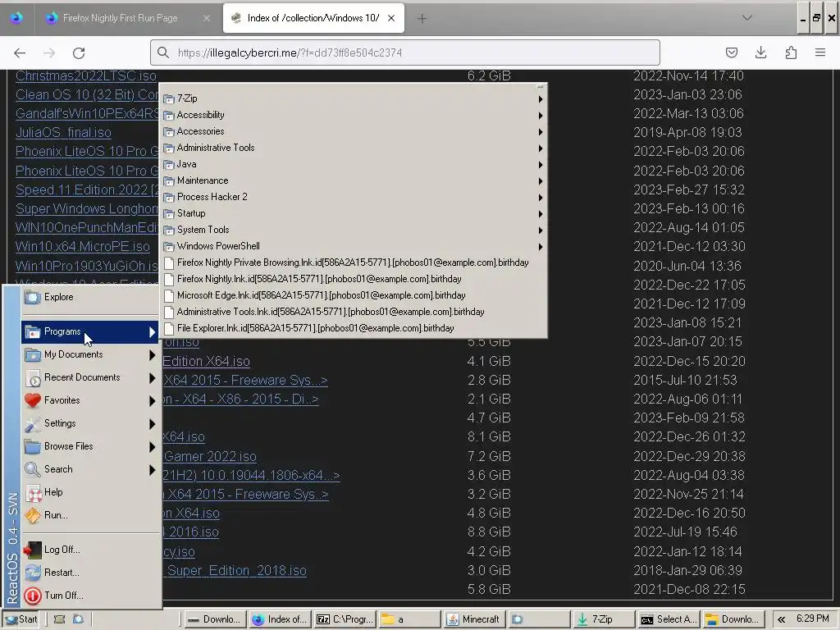Expand the Startup submenu arrow

541,214
